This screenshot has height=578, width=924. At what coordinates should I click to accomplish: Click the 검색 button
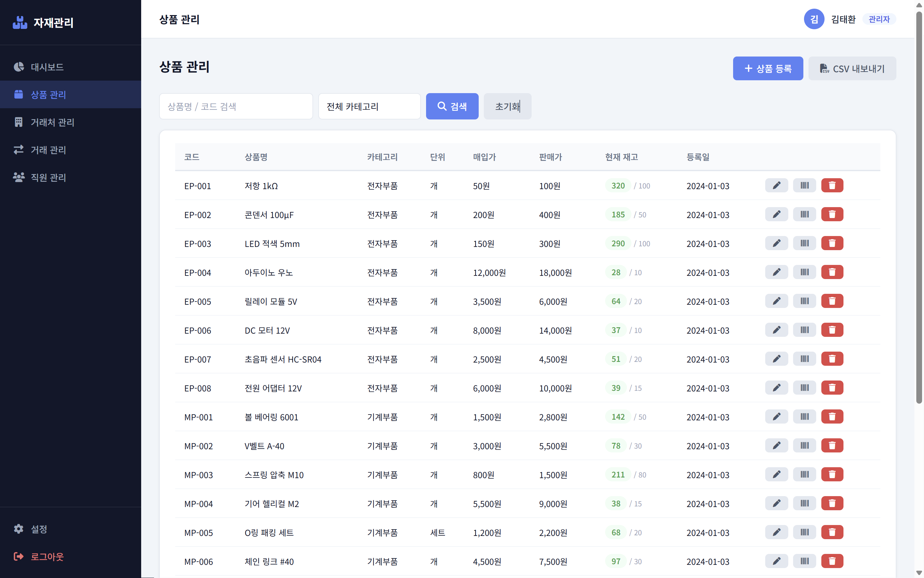[452, 106]
